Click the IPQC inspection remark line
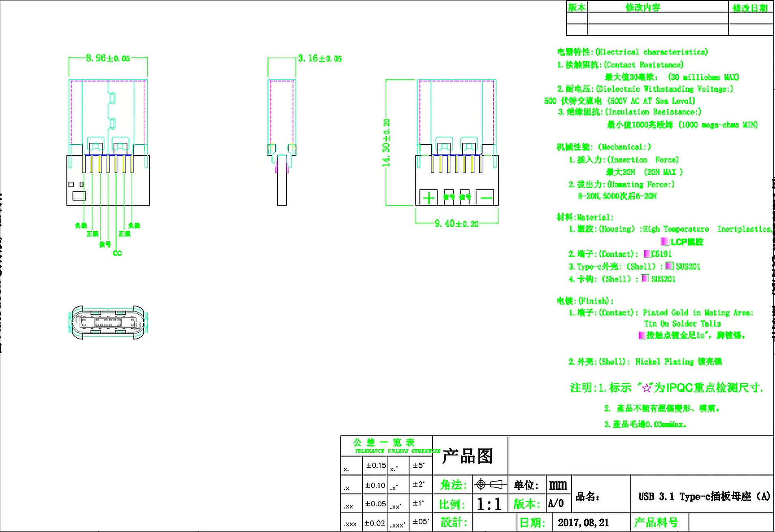775x532 pixels. pos(667,388)
